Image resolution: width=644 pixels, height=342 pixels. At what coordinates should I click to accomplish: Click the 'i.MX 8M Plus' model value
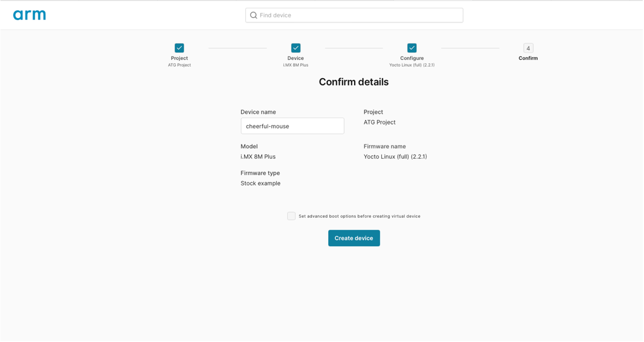[258, 157]
